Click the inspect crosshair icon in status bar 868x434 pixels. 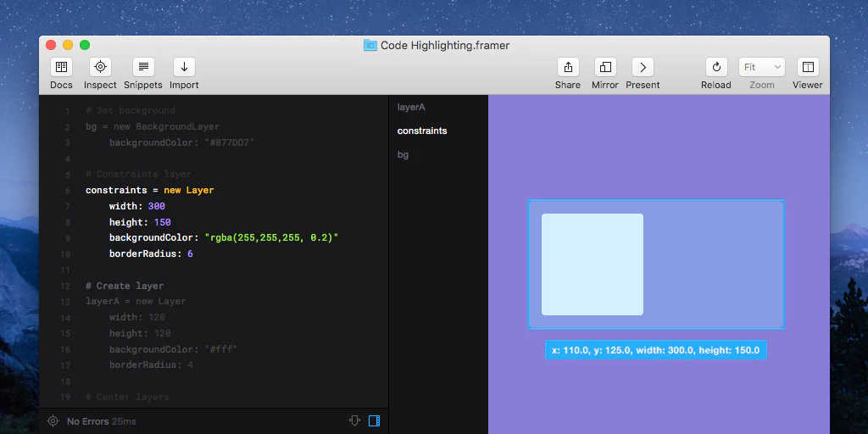[x=53, y=421]
